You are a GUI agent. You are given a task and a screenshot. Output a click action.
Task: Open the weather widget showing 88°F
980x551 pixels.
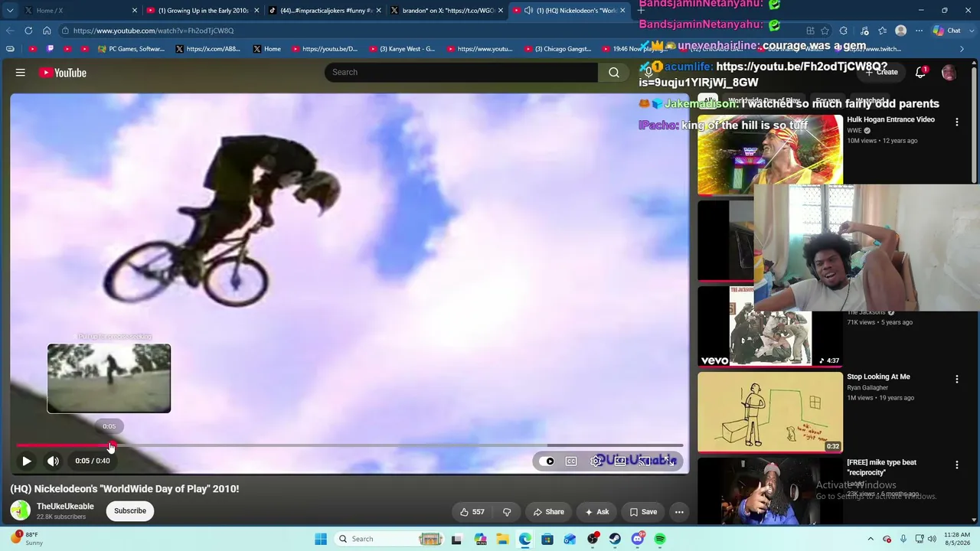[26, 539]
